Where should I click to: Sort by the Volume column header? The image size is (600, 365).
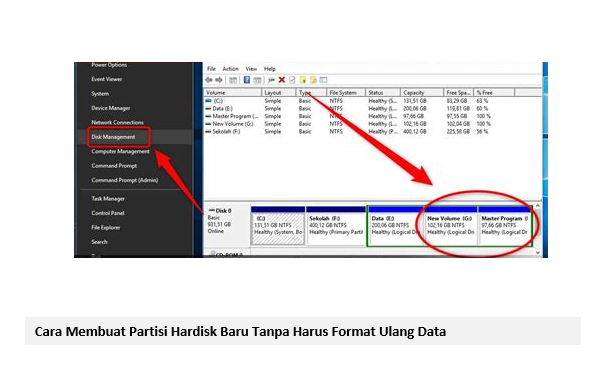click(233, 93)
